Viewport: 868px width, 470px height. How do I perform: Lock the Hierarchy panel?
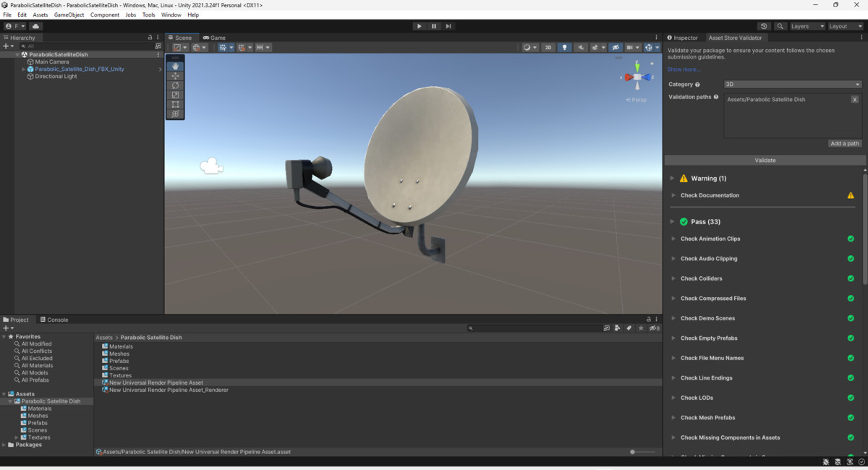coord(150,38)
